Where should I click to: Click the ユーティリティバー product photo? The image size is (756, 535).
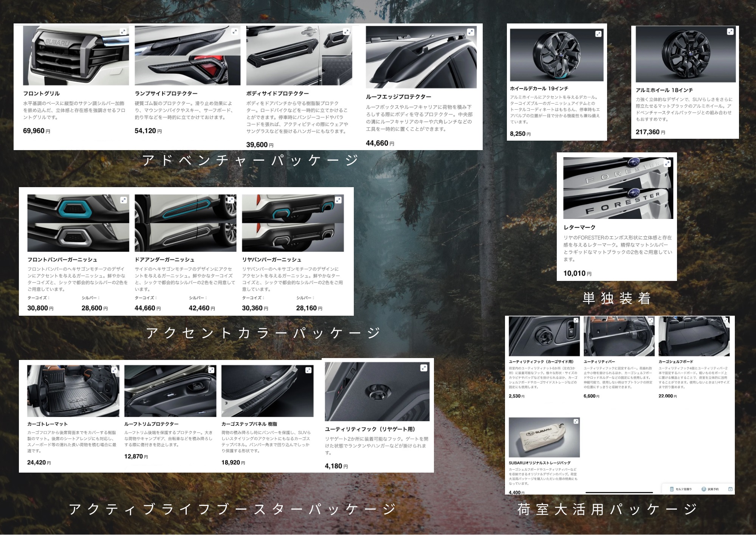[x=619, y=337]
